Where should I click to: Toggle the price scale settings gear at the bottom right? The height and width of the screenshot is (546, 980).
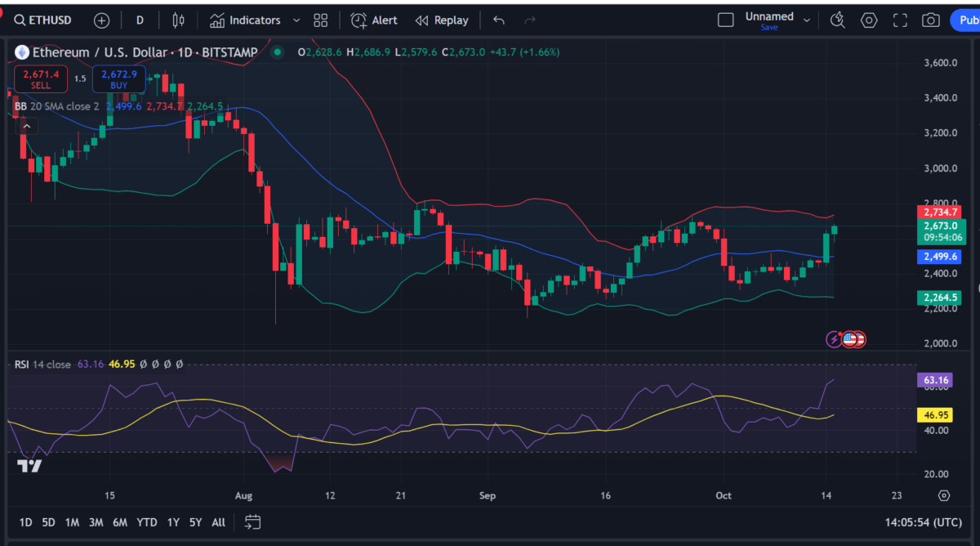tap(944, 495)
